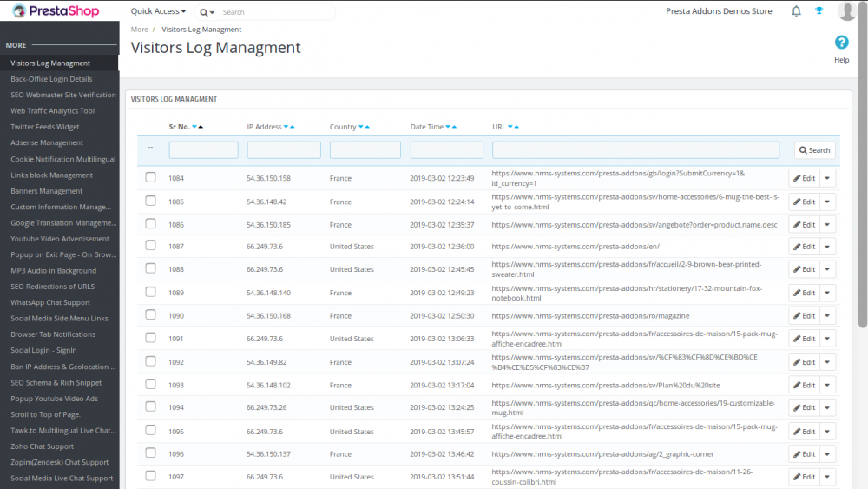Screen dimensions: 868x489
Task: Click the page vertical scrollbar
Action: pos(862,174)
